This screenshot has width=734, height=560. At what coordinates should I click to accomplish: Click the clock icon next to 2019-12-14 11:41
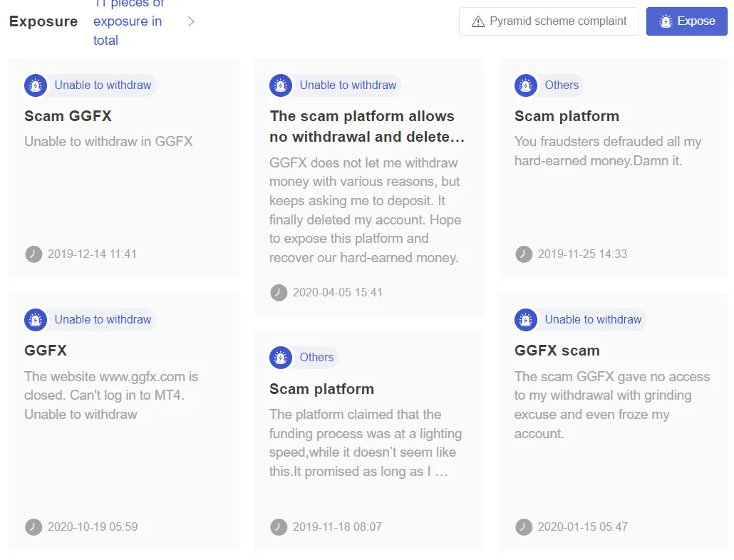coord(33,254)
